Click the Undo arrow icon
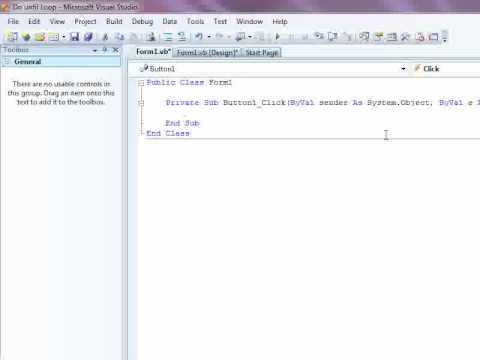 pyautogui.click(x=199, y=36)
